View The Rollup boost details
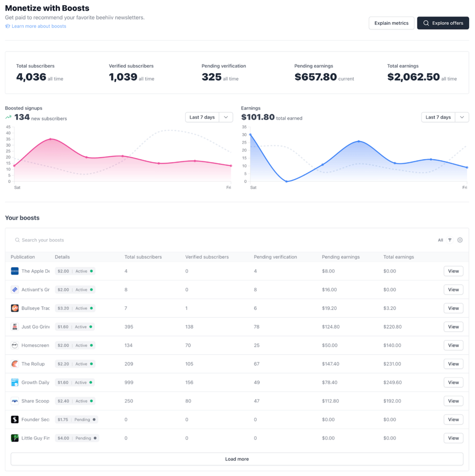Screen dimensions: 475x476 point(453,364)
